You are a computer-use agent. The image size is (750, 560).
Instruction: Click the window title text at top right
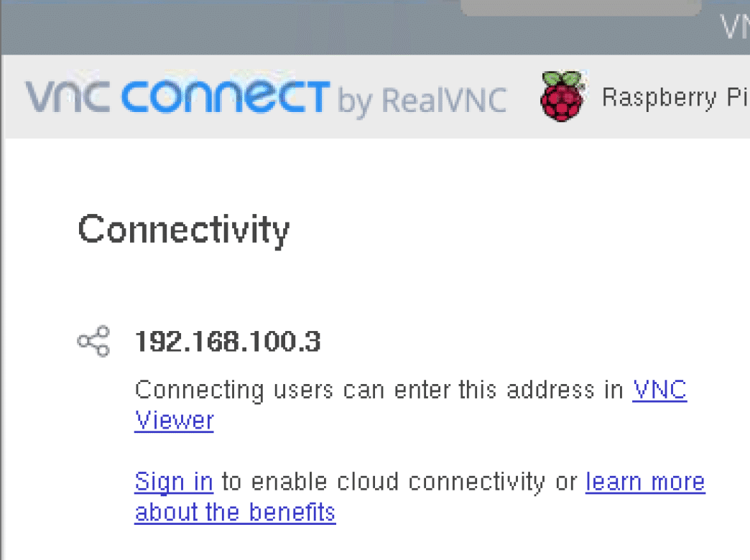[x=735, y=27]
